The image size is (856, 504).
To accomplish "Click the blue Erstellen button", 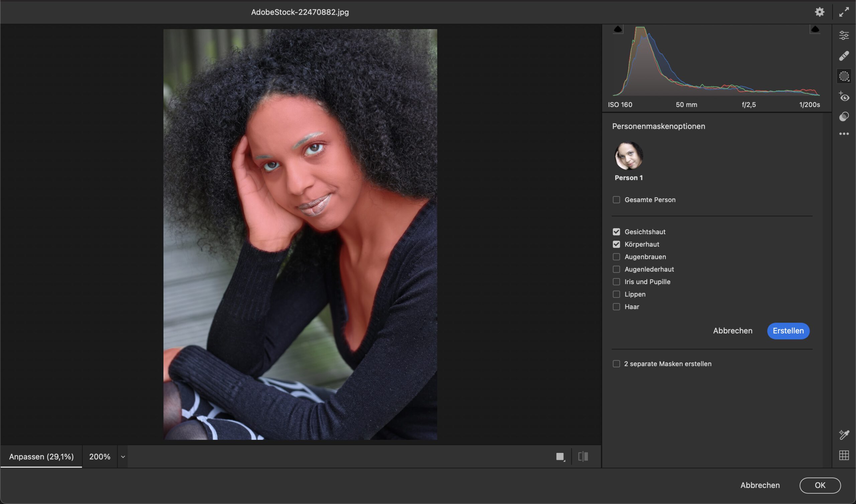I will pyautogui.click(x=788, y=331).
